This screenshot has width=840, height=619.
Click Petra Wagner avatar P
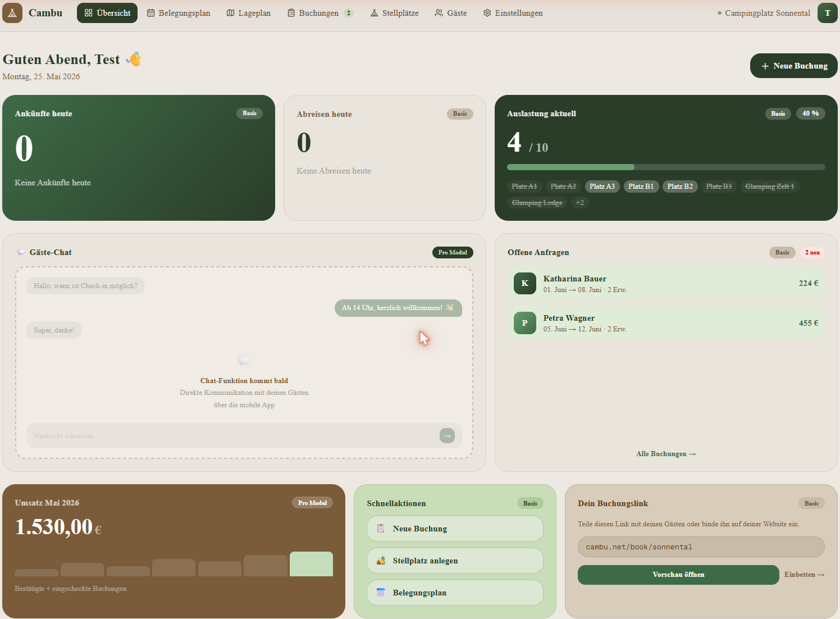(525, 323)
